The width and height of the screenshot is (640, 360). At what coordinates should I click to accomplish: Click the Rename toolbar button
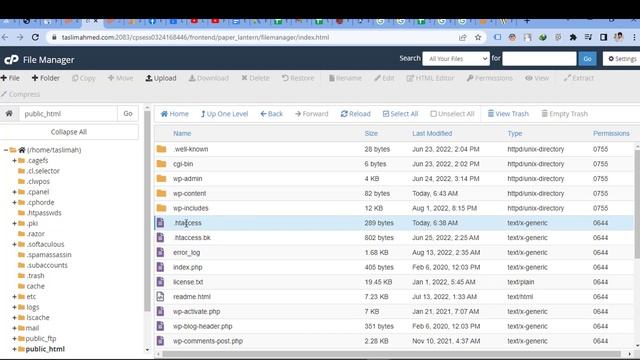coord(345,78)
